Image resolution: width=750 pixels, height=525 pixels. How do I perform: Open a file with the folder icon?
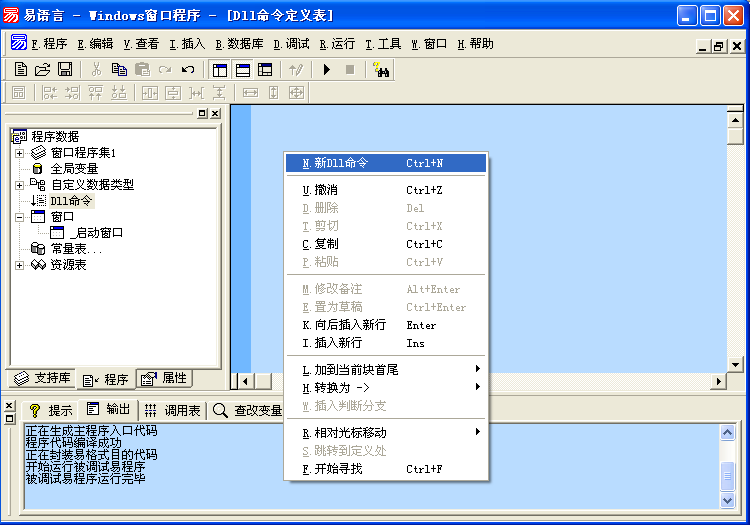[x=43, y=70]
